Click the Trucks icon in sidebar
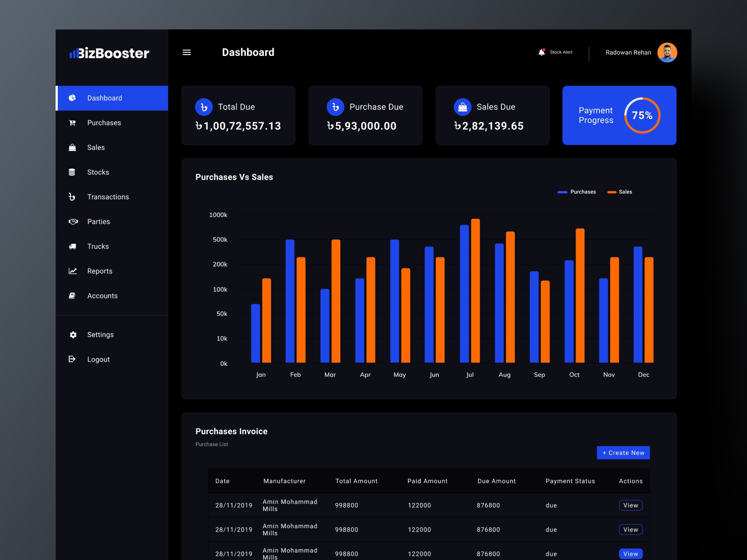Image resolution: width=747 pixels, height=560 pixels. click(72, 246)
